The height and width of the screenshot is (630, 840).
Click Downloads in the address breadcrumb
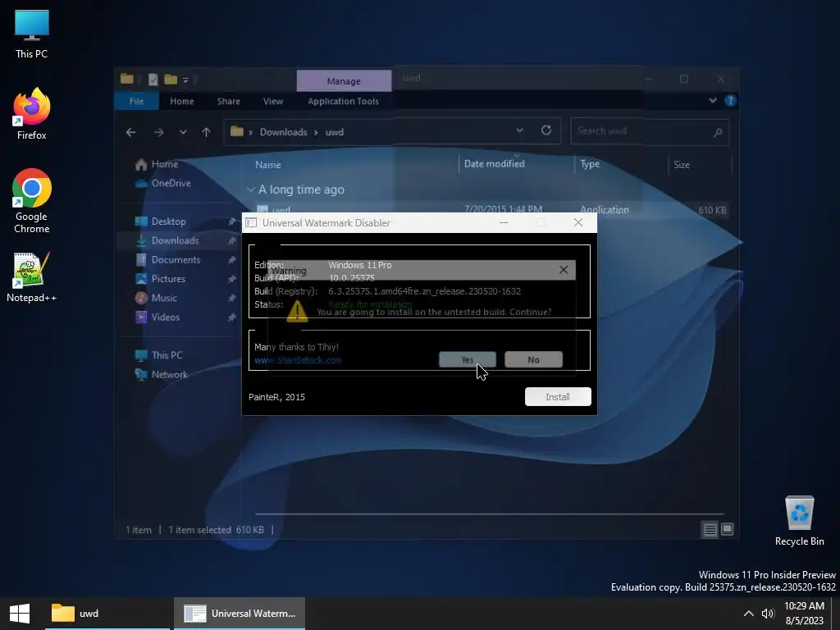[283, 132]
